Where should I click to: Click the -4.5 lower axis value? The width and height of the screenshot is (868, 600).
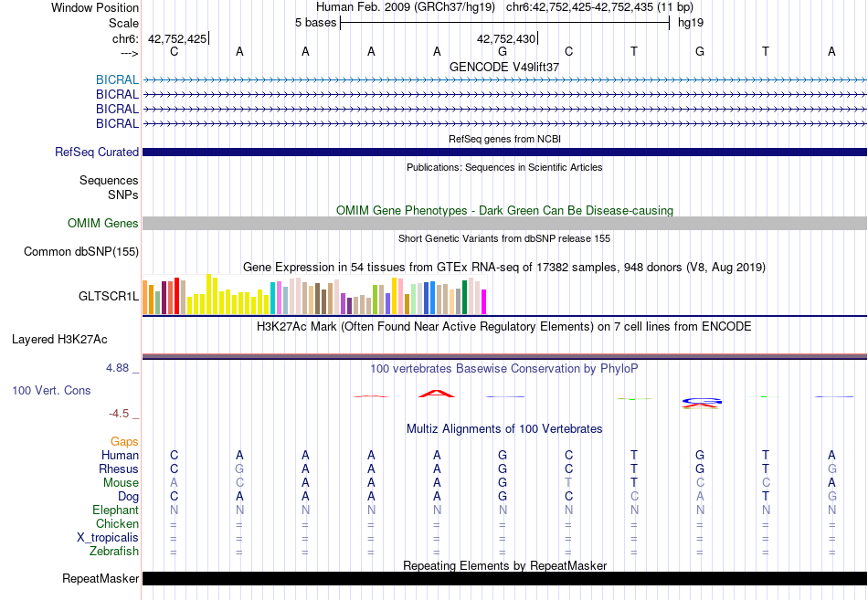(x=119, y=414)
